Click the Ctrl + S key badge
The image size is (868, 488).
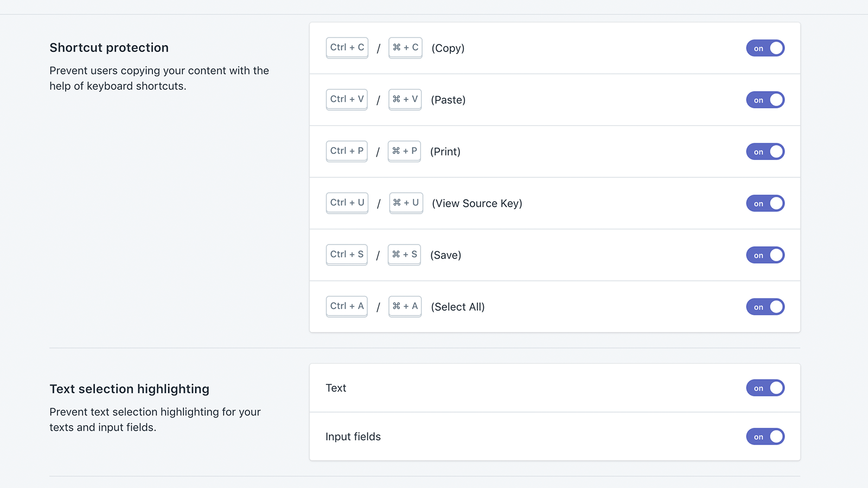point(347,254)
